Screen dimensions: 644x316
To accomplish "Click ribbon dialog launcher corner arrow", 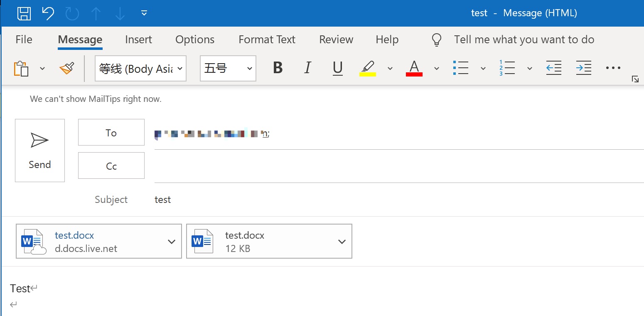I will point(635,79).
